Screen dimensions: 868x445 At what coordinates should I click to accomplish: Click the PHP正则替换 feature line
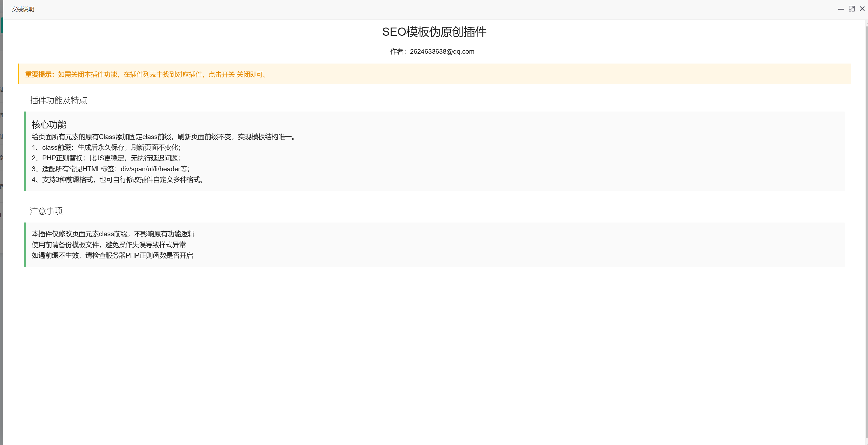click(x=106, y=158)
